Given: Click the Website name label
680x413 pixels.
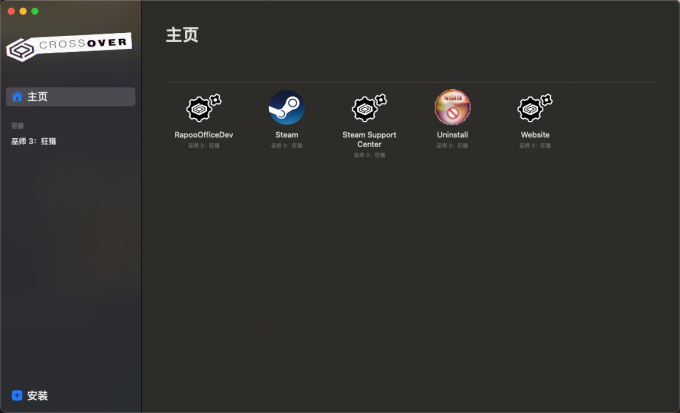Looking at the screenshot, I should tap(535, 135).
